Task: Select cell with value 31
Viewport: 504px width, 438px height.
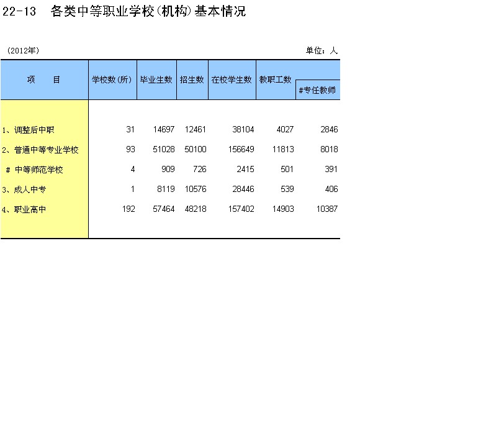Action: point(130,129)
